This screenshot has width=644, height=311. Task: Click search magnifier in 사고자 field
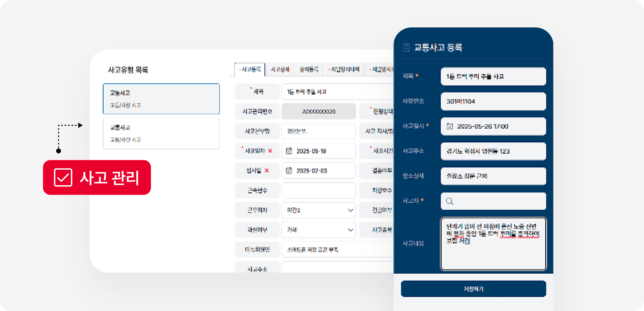(449, 201)
